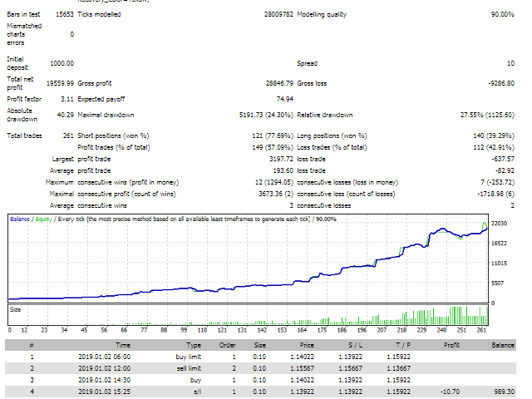
Task: Click Average loss trade value -82.92
Action: point(505,170)
